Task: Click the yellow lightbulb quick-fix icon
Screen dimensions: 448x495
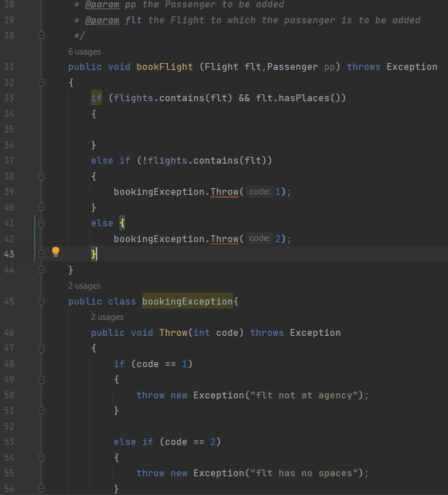Action: click(x=56, y=252)
